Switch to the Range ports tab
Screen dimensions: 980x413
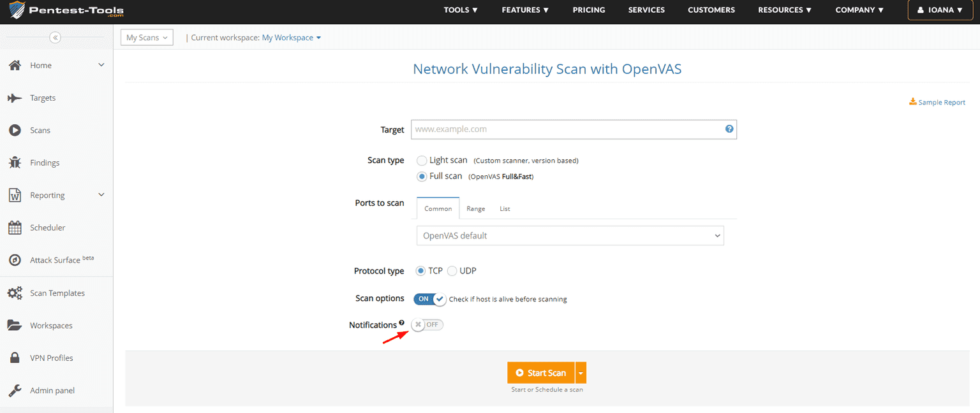tap(475, 209)
